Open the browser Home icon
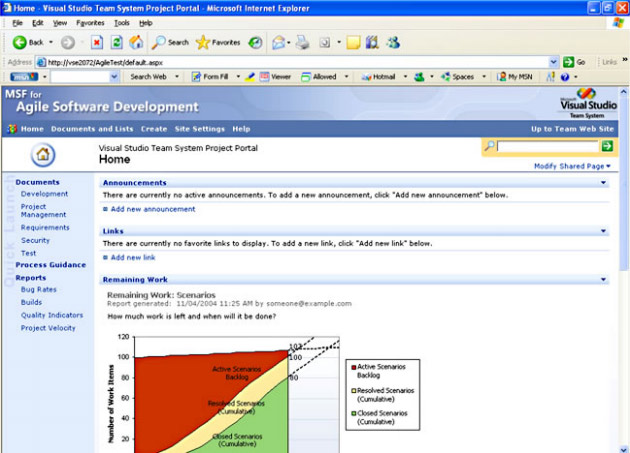This screenshot has height=453, width=630. coord(136,42)
